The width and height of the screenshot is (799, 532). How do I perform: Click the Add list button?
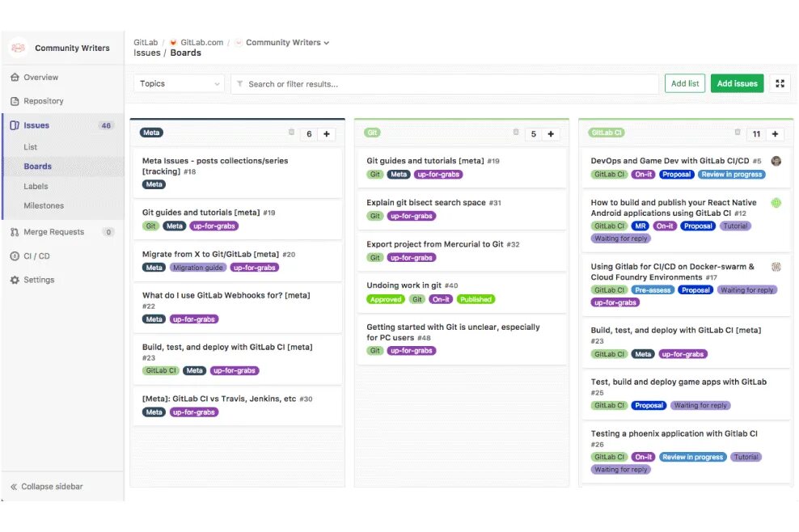pos(685,83)
